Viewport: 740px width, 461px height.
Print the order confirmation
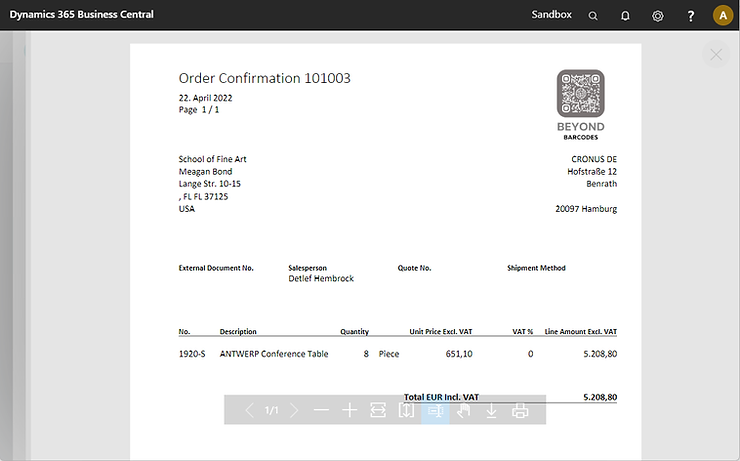click(520, 411)
